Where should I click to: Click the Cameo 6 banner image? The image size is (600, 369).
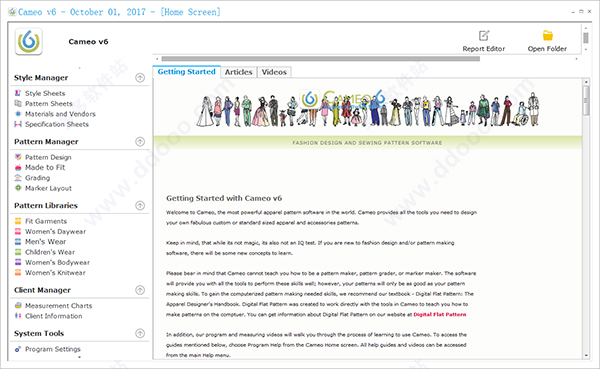(x=367, y=109)
